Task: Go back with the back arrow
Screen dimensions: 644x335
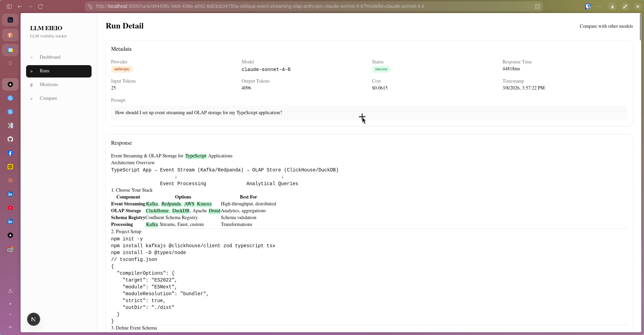Action: pyautogui.click(x=20, y=7)
